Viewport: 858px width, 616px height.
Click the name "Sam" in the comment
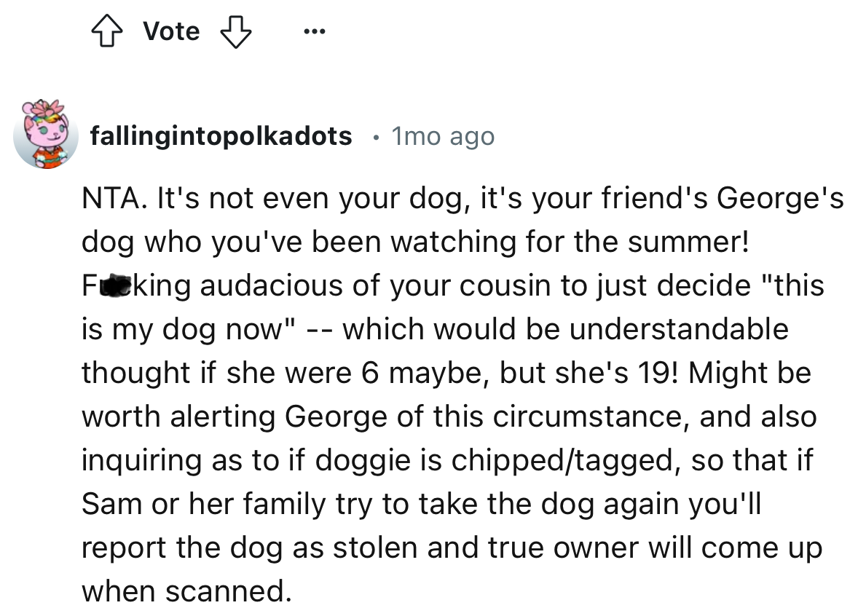[112, 504]
